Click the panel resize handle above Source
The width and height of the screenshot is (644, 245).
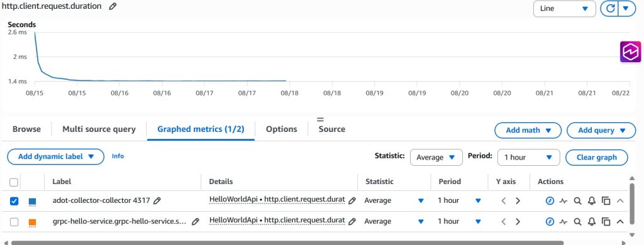pyautogui.click(x=320, y=119)
